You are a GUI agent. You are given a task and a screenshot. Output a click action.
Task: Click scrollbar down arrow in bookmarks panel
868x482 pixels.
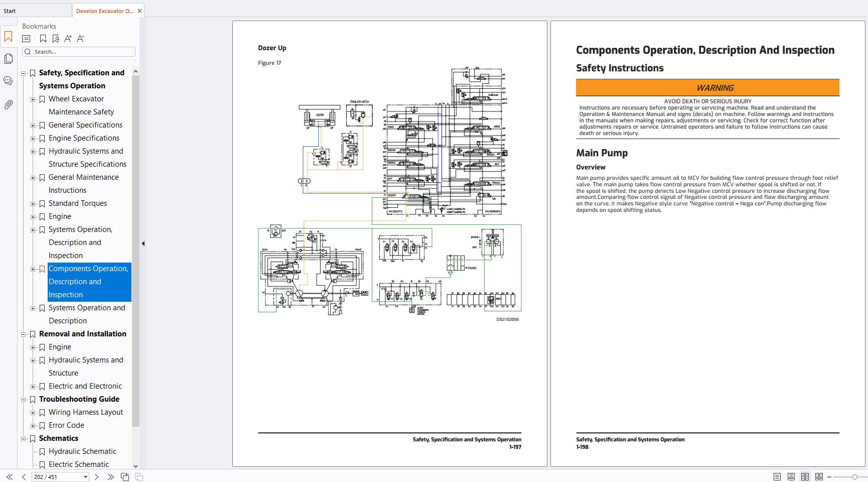click(x=135, y=466)
